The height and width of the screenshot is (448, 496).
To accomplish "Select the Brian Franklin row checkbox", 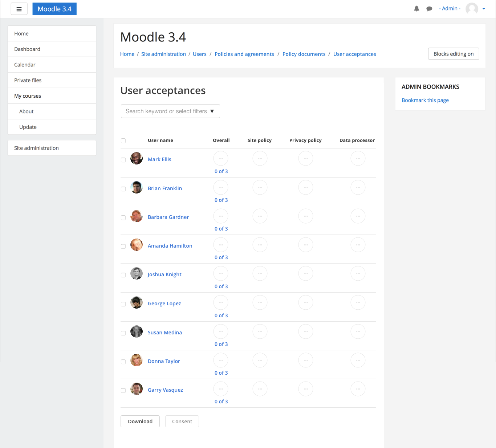I will [x=123, y=189].
